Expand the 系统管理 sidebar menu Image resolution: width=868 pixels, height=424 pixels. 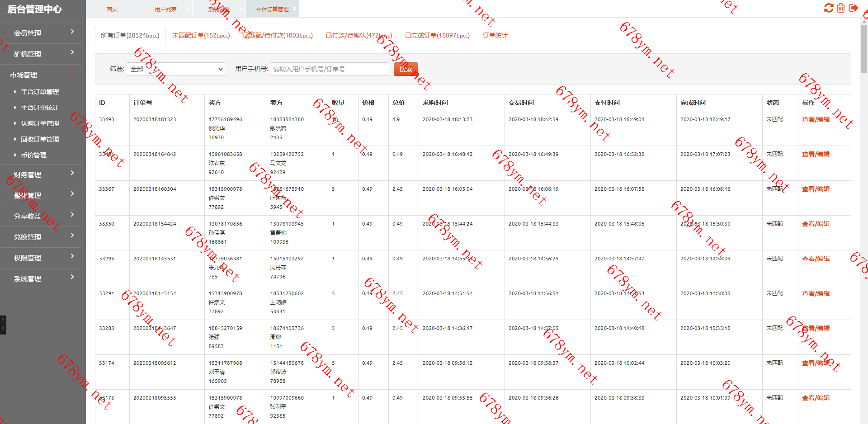pyautogui.click(x=41, y=278)
